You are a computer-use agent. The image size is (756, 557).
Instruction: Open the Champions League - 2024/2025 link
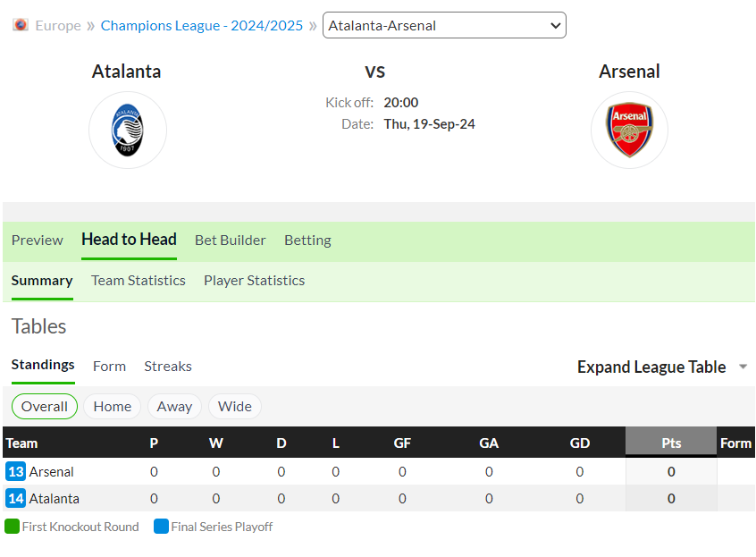coord(202,26)
